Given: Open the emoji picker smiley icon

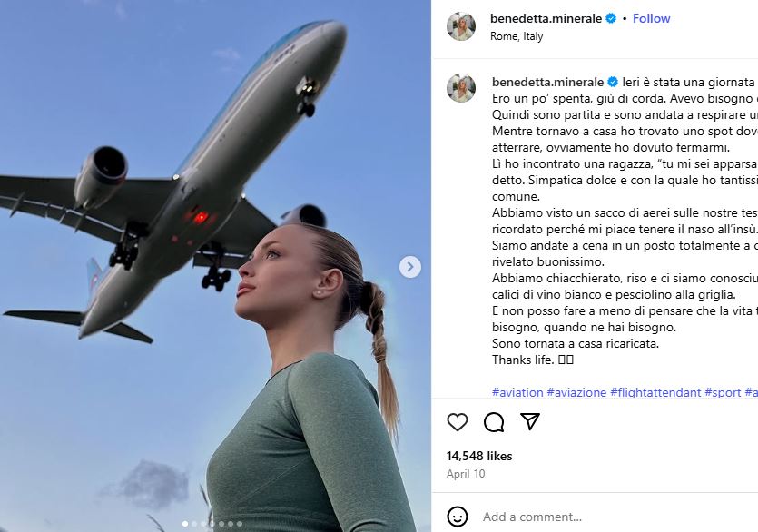Looking at the screenshot, I should click(457, 517).
